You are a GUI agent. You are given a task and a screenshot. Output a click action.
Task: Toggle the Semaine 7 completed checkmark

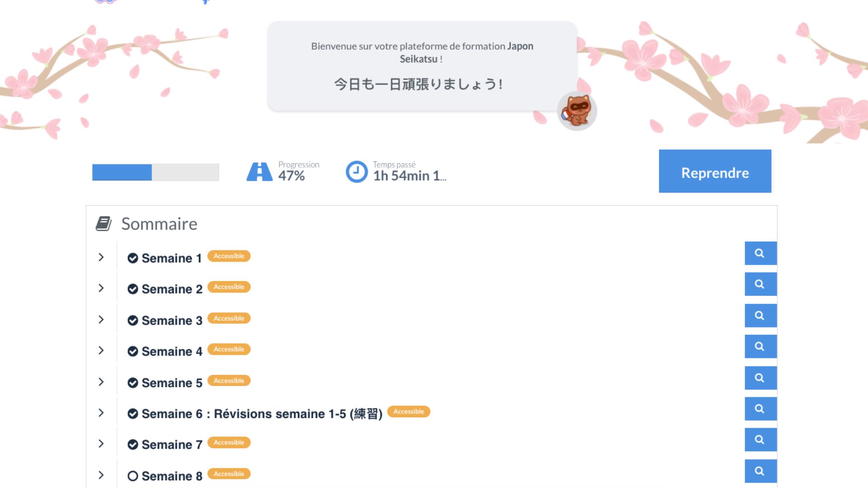132,445
